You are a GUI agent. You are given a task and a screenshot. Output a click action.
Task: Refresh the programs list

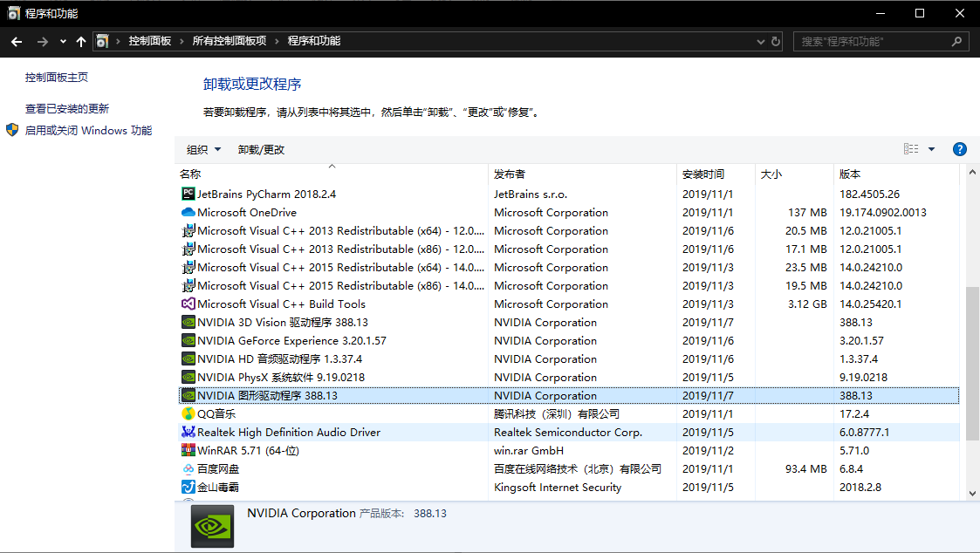776,41
